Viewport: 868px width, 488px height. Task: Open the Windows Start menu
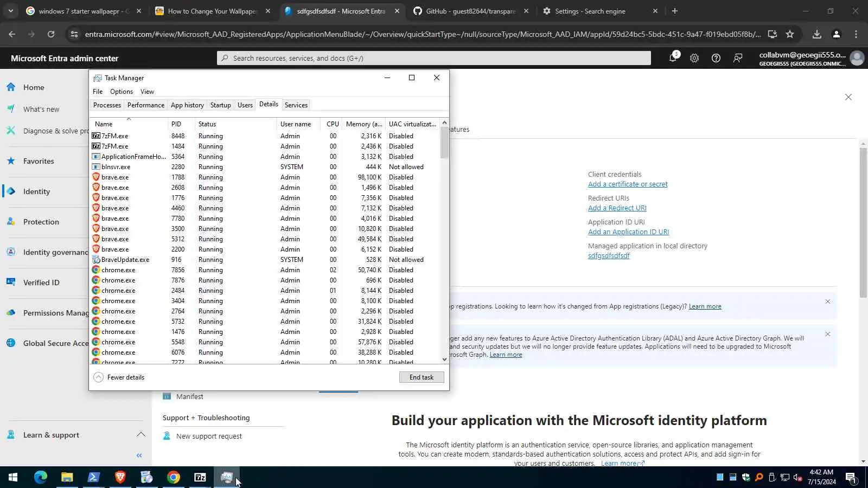(x=13, y=477)
